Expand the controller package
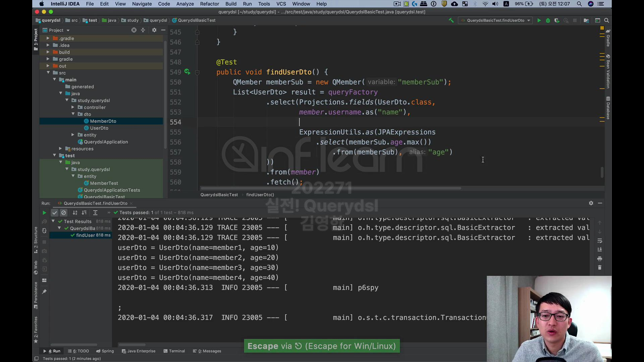This screenshot has height=362, width=644. (73, 107)
